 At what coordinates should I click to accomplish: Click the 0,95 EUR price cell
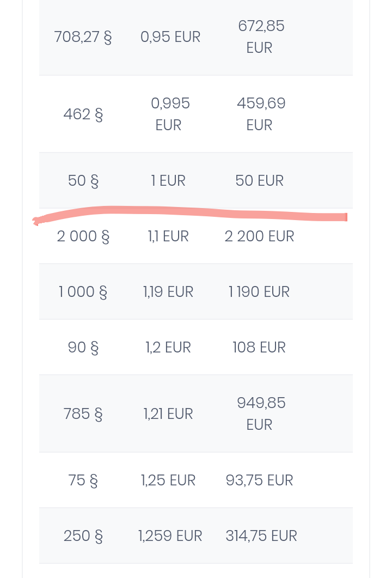pyautogui.click(x=170, y=37)
